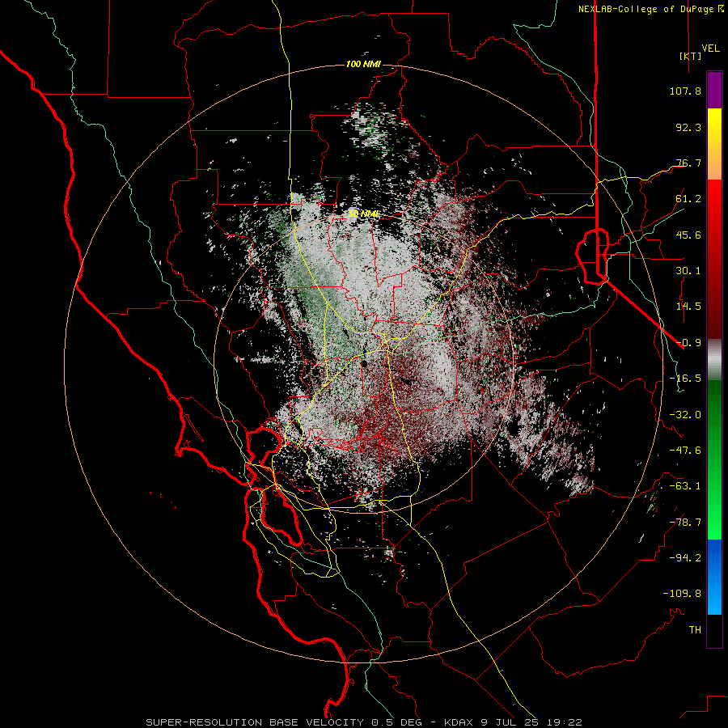Select the -109.8 velocity scale value
The width and height of the screenshot is (728, 728).
(682, 594)
